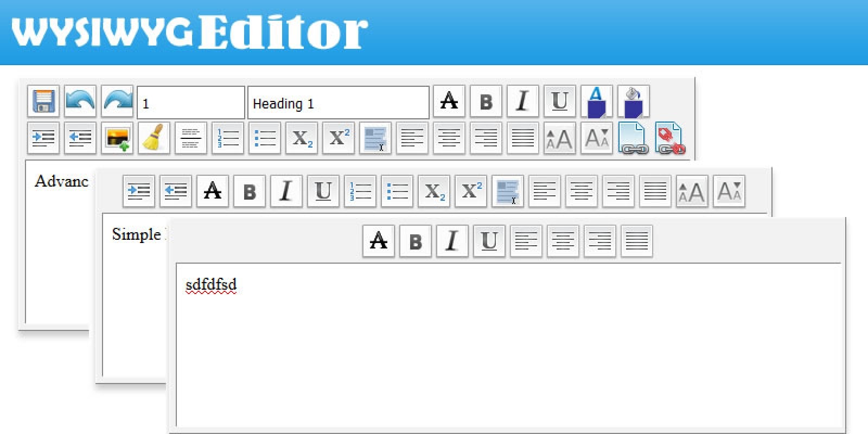Create a numbered list in advanced editor
The height and width of the screenshot is (434, 868).
click(x=228, y=138)
